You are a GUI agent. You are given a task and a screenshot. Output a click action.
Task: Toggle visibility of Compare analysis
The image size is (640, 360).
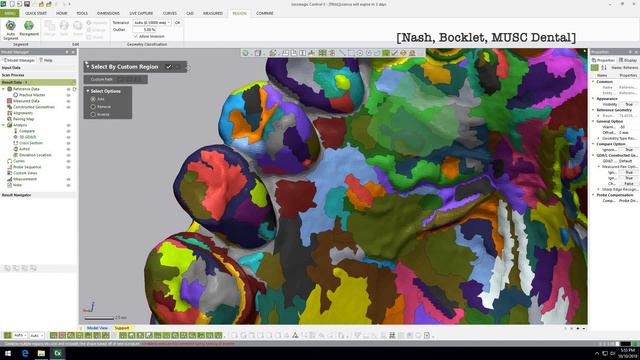click(x=69, y=131)
